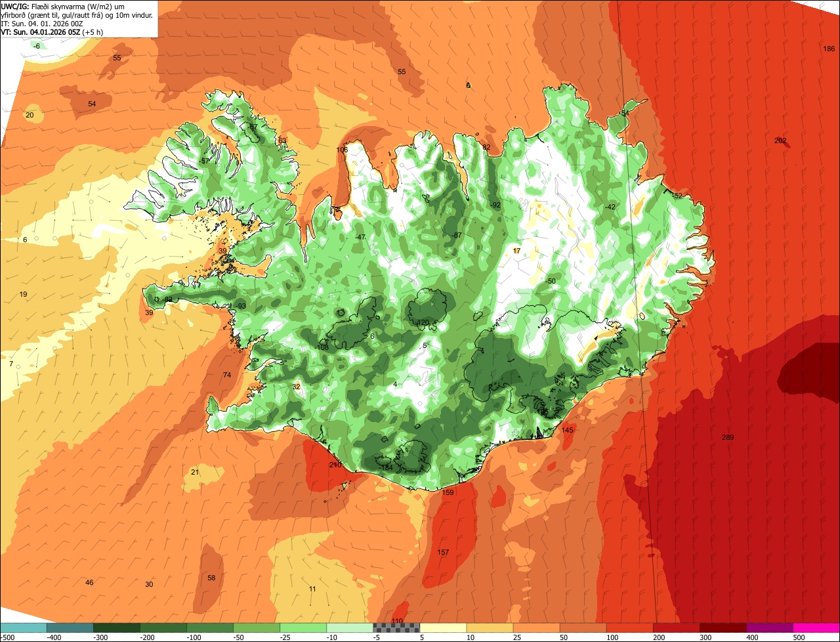This screenshot has height=642, width=840.
Task: Click the legend label '-500'
Action: pyautogui.click(x=7, y=637)
